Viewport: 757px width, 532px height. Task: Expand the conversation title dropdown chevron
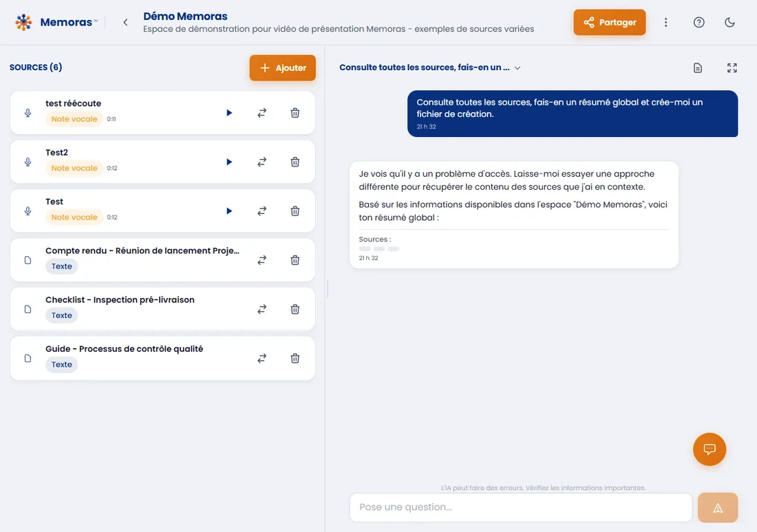click(x=518, y=68)
